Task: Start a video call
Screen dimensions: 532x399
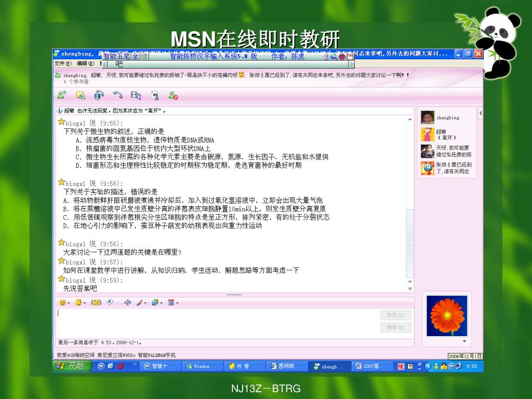Action: pyautogui.click(x=99, y=96)
